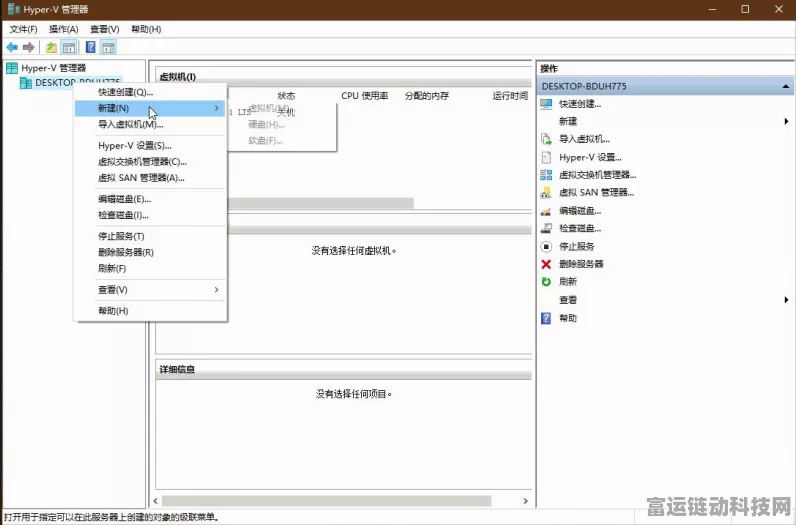This screenshot has width=796, height=525.
Task: Click the 帮助 question mark icon in Actions
Action: pos(546,318)
